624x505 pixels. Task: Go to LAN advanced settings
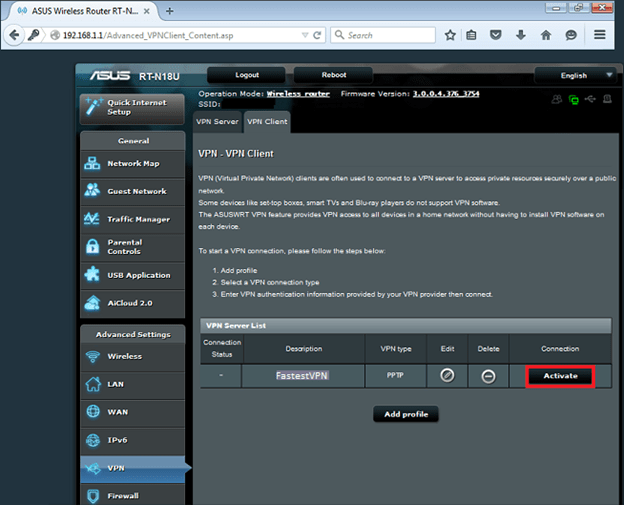point(133,384)
